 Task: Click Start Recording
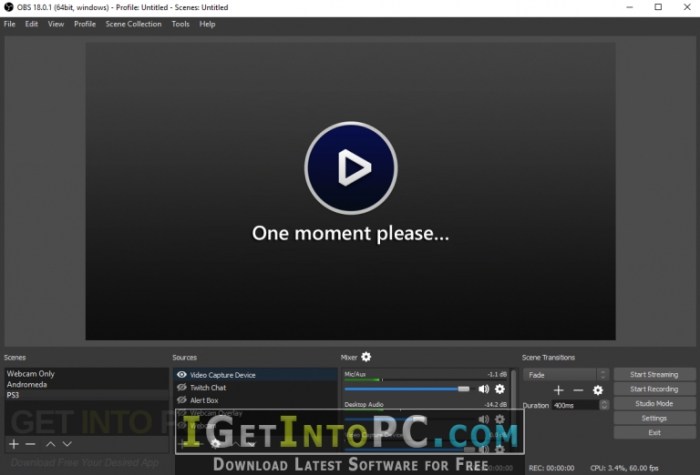pyautogui.click(x=654, y=389)
